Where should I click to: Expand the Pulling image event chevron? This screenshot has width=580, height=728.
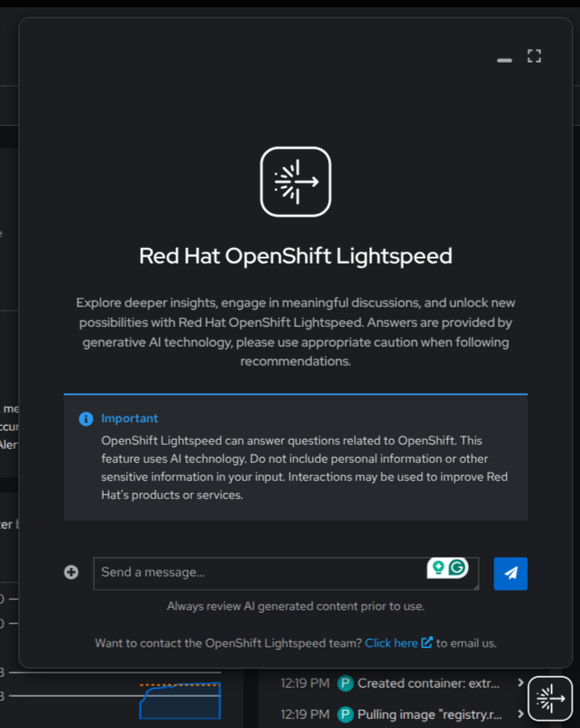pos(521,714)
